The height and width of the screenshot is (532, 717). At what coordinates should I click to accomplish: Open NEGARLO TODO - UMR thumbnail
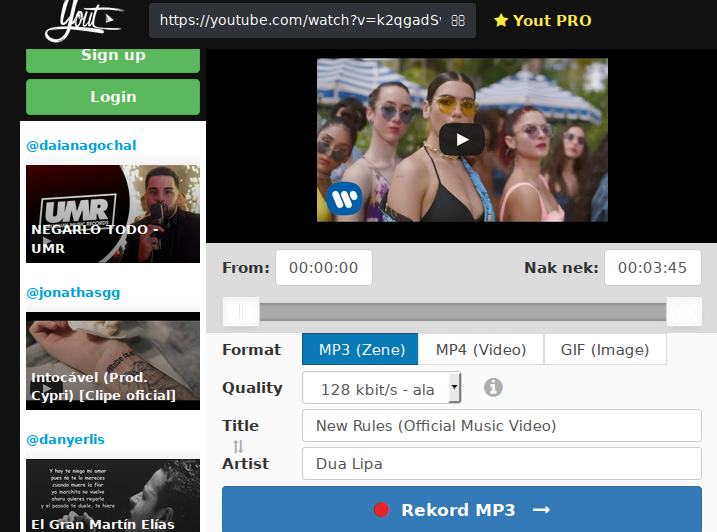point(113,214)
